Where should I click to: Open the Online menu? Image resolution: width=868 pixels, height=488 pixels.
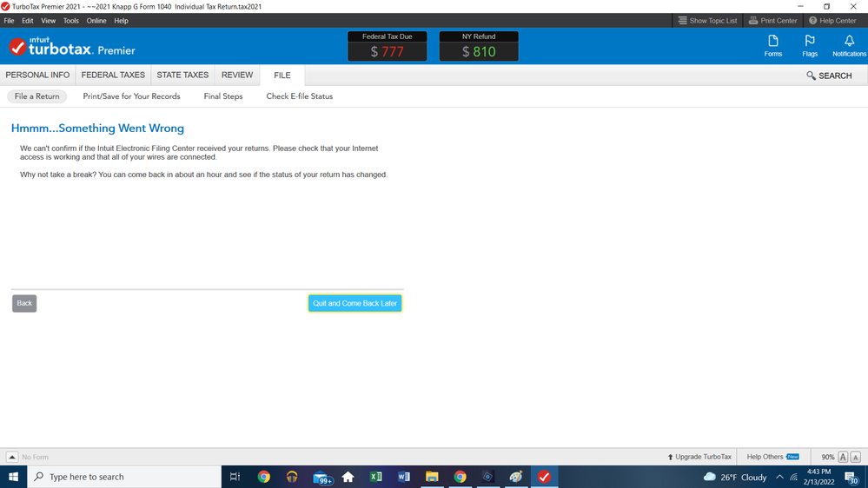(96, 21)
